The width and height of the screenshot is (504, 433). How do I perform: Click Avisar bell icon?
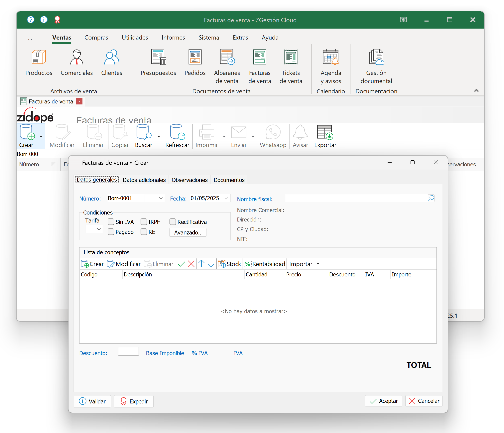tap(300, 136)
